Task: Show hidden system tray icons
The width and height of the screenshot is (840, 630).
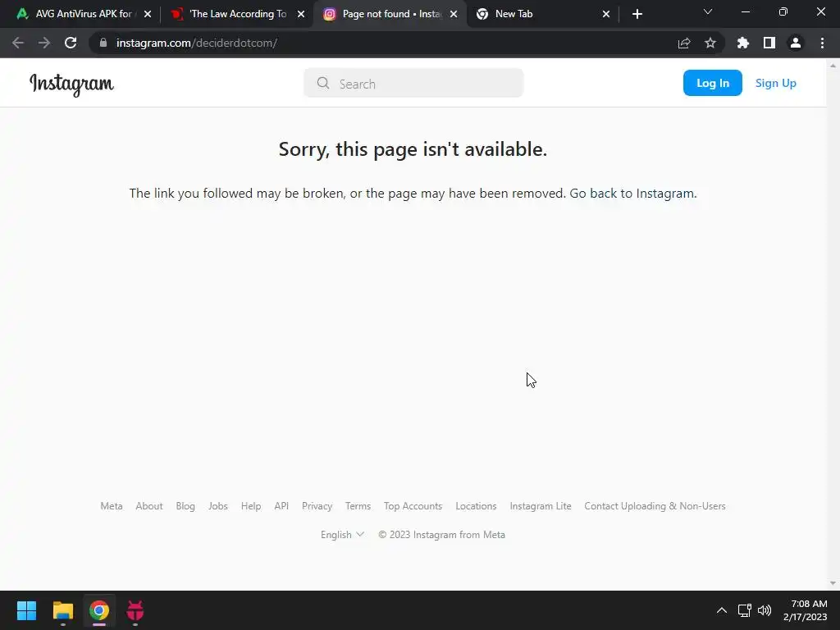Action: [x=722, y=610]
